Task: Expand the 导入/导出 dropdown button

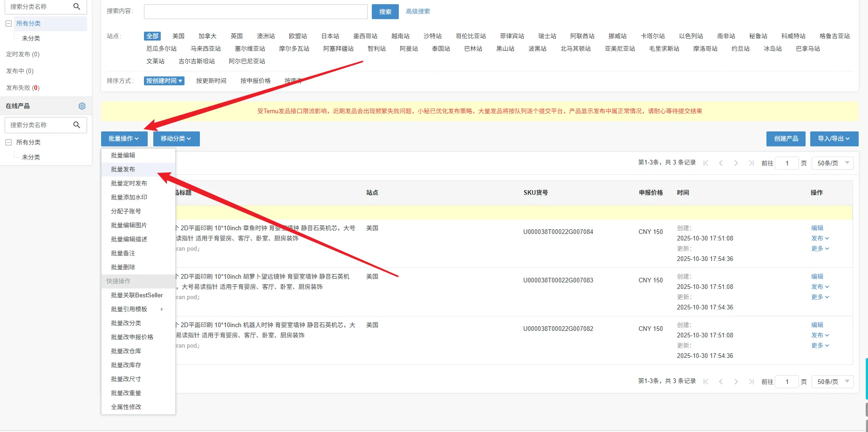Action: [x=834, y=138]
